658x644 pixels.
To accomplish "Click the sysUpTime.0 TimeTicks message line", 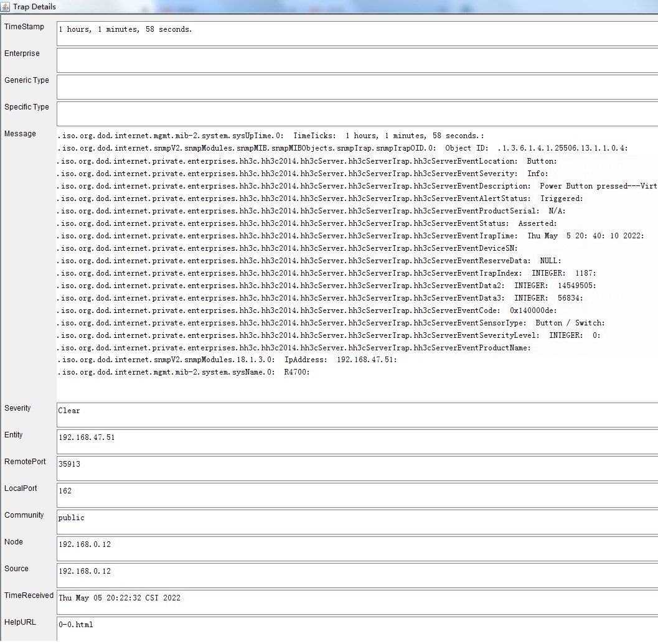I will [271, 136].
